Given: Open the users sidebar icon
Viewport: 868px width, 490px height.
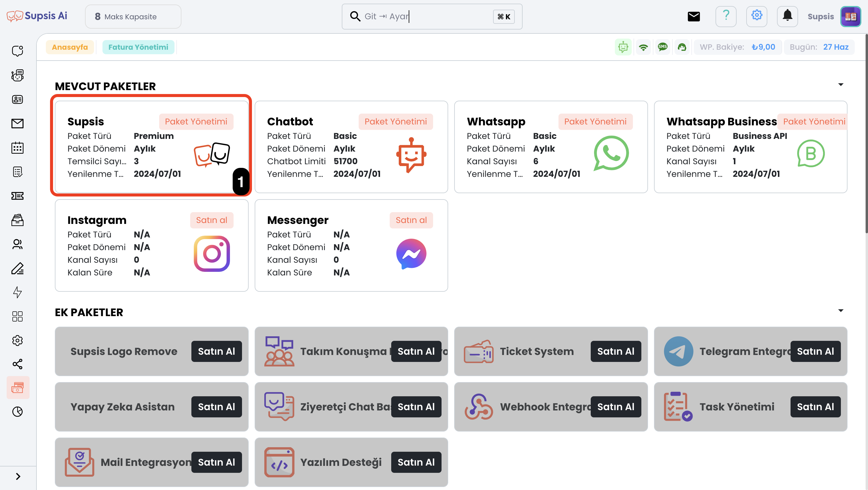Looking at the screenshot, I should point(17,244).
